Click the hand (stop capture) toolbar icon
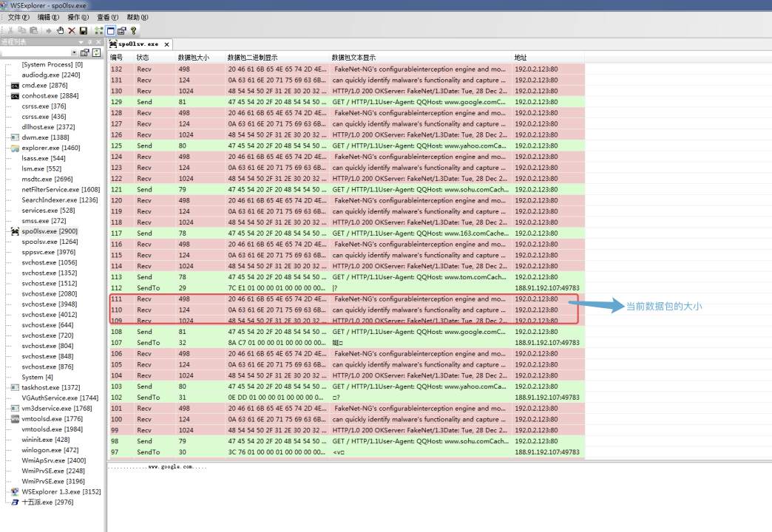 tap(60, 30)
